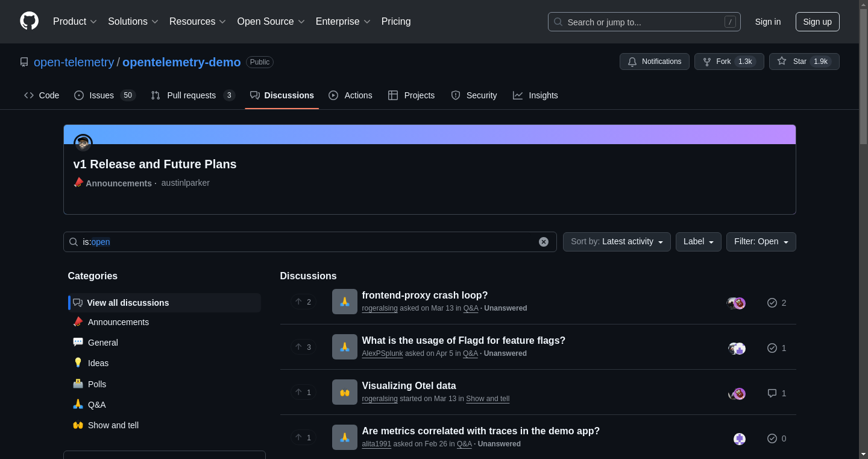This screenshot has height=459, width=868.
Task: Clear the is:open search filter
Action: [x=544, y=242]
